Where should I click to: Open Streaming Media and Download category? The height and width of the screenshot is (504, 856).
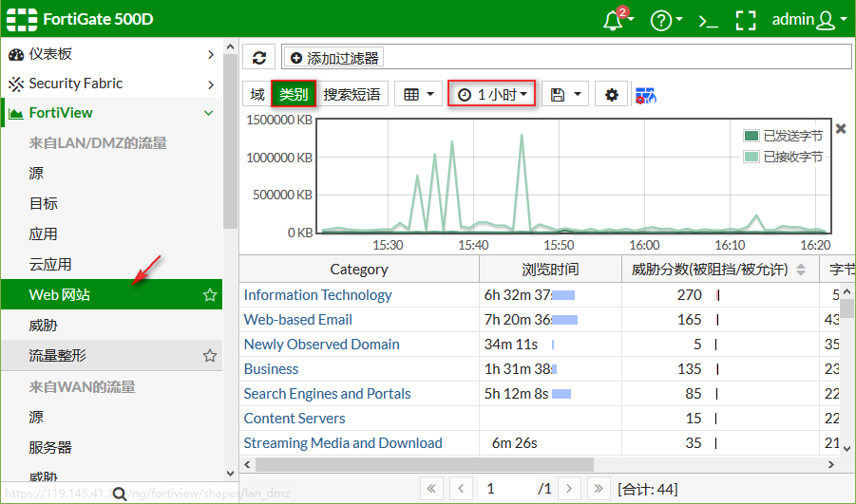pos(343,443)
